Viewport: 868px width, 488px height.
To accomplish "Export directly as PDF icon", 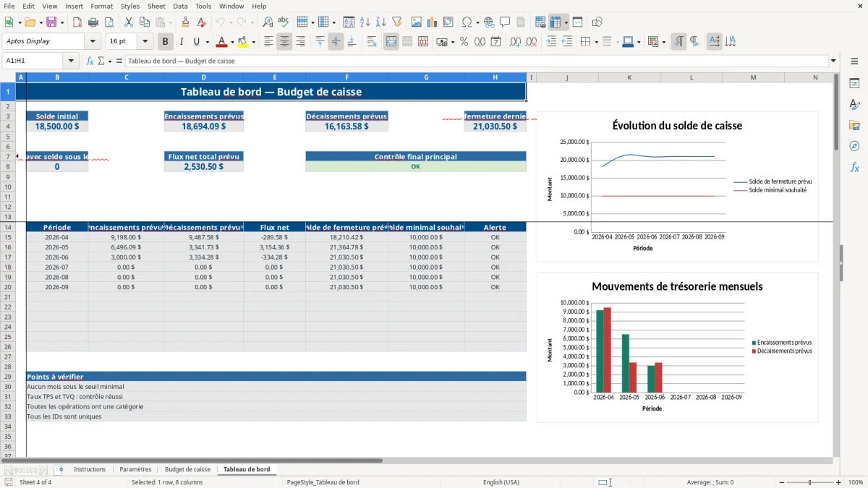I will tap(77, 22).
